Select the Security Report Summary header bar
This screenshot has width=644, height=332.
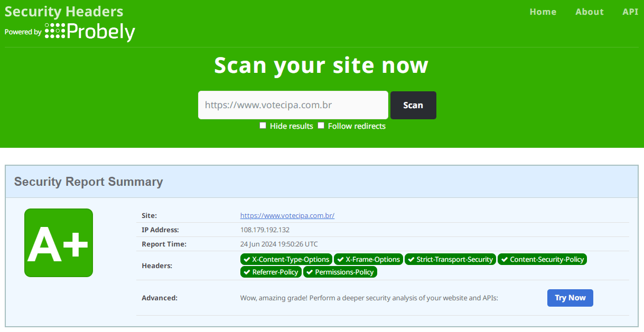(88, 182)
